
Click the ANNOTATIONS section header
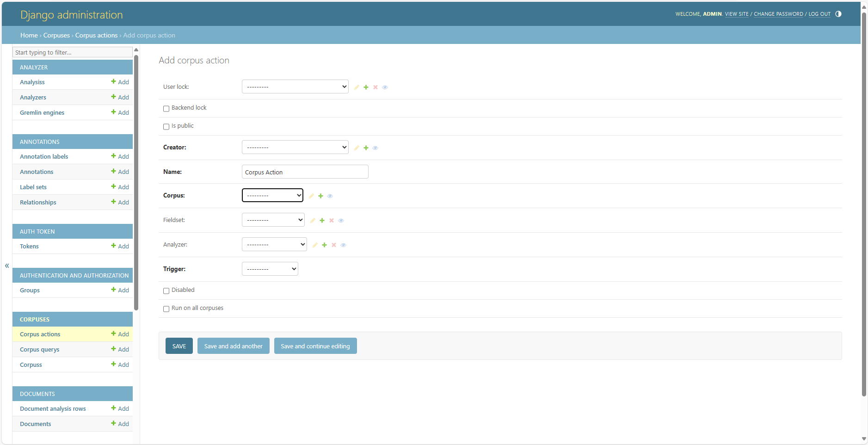[73, 142]
